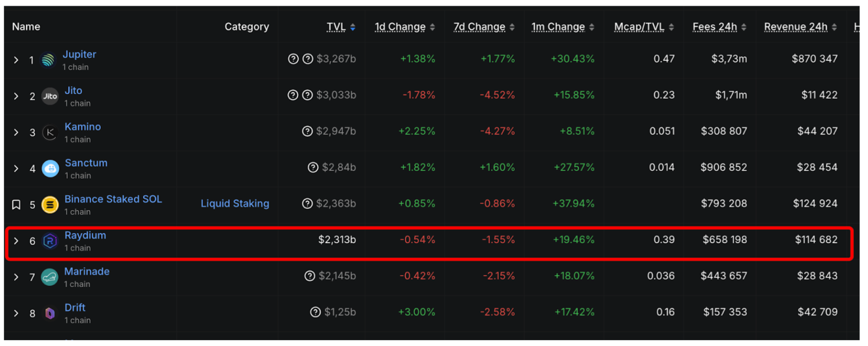
Task: Expand the Drift row
Action: click(x=16, y=313)
